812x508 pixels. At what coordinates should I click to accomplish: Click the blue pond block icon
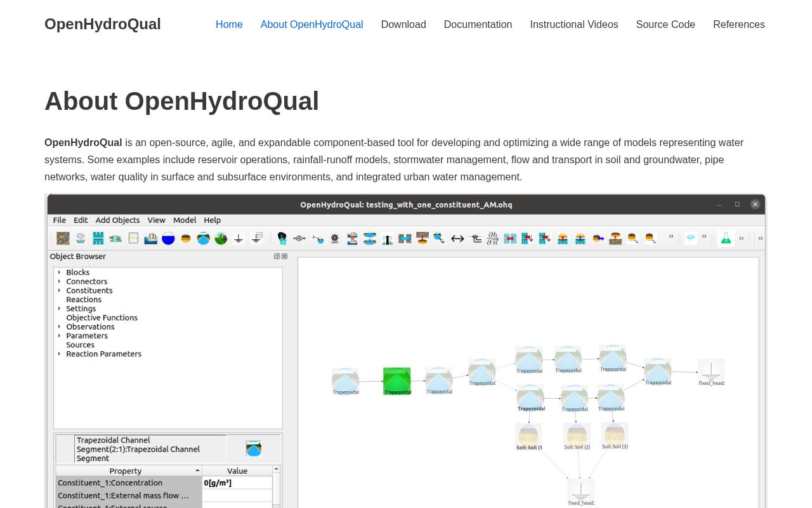168,238
